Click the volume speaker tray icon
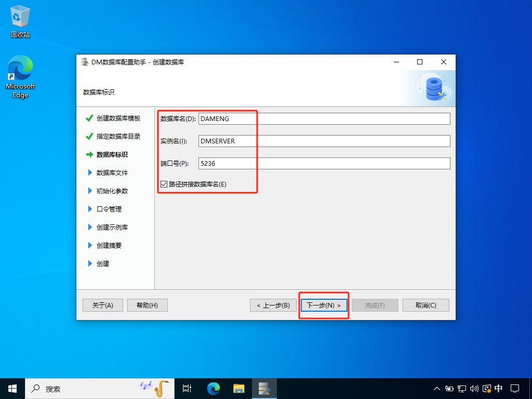The width and height of the screenshot is (532, 399). (474, 389)
